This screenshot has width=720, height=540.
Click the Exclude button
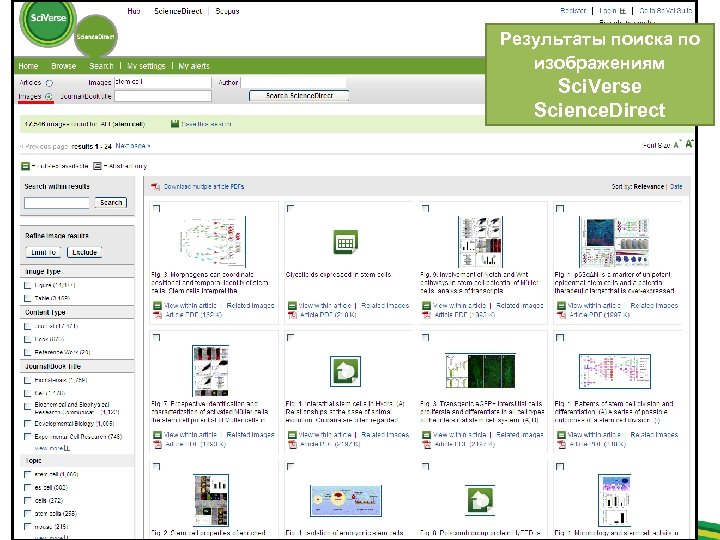[x=84, y=252]
